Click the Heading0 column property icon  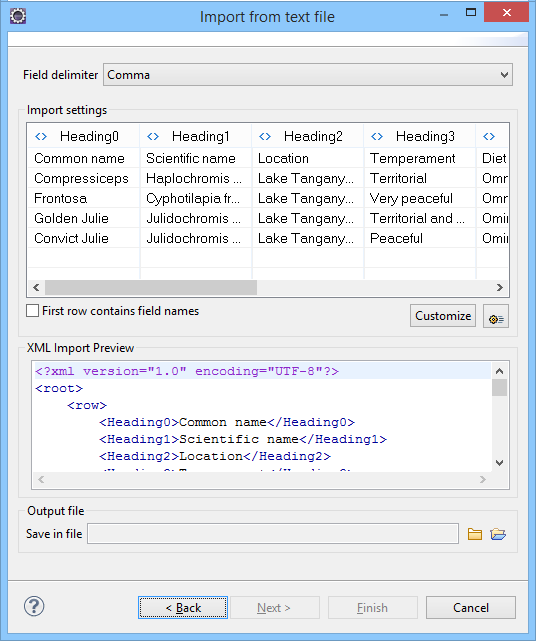[41, 137]
